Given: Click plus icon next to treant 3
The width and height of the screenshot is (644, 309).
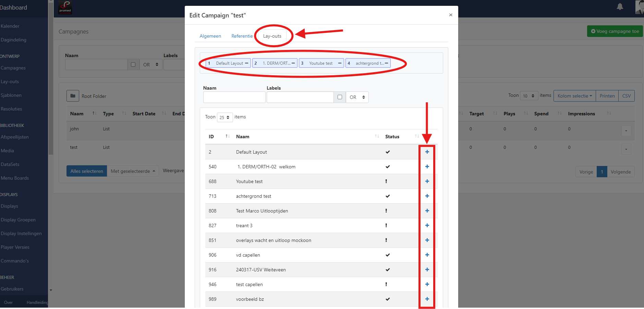Looking at the screenshot, I should [427, 226].
